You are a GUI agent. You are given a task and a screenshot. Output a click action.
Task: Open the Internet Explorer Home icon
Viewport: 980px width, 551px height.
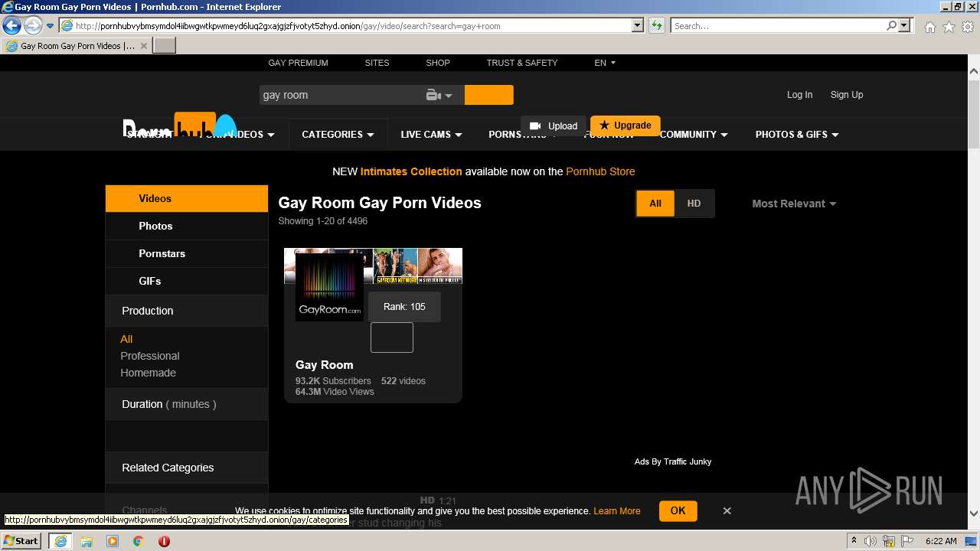click(929, 27)
